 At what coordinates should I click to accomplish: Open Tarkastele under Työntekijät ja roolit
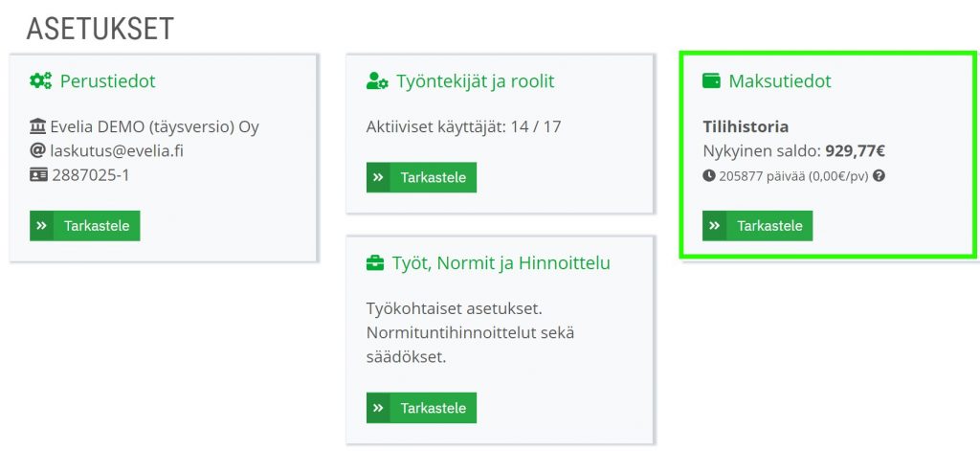(x=421, y=177)
